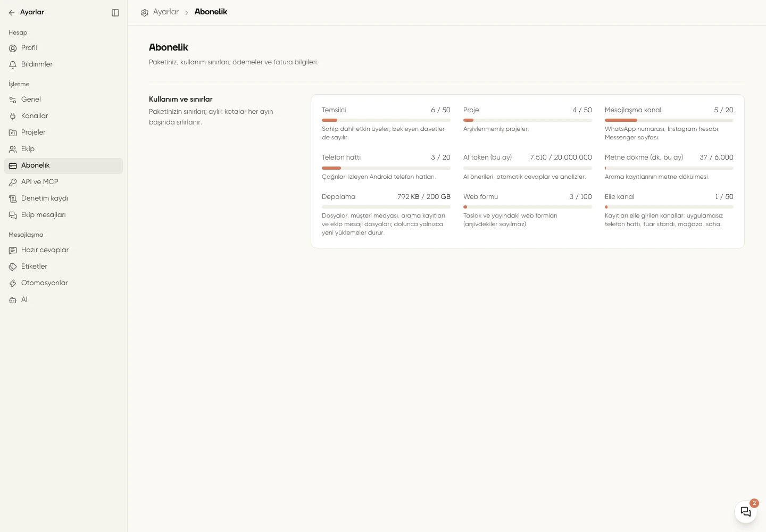
Task: Click the Temsilci usage progress bar
Action: tap(386, 120)
